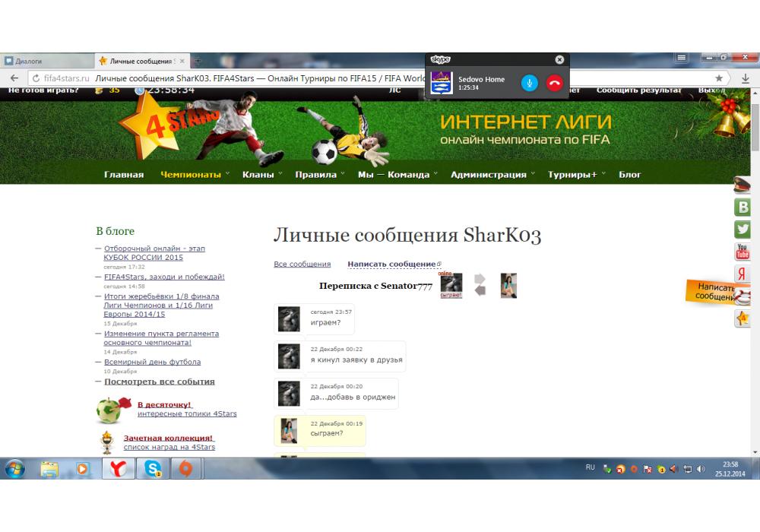Mute the microphone in Skype call popup
This screenshot has height=532, width=760.
530,83
